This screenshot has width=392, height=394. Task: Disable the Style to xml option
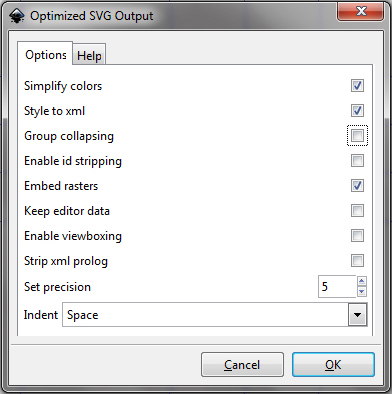pyautogui.click(x=357, y=111)
